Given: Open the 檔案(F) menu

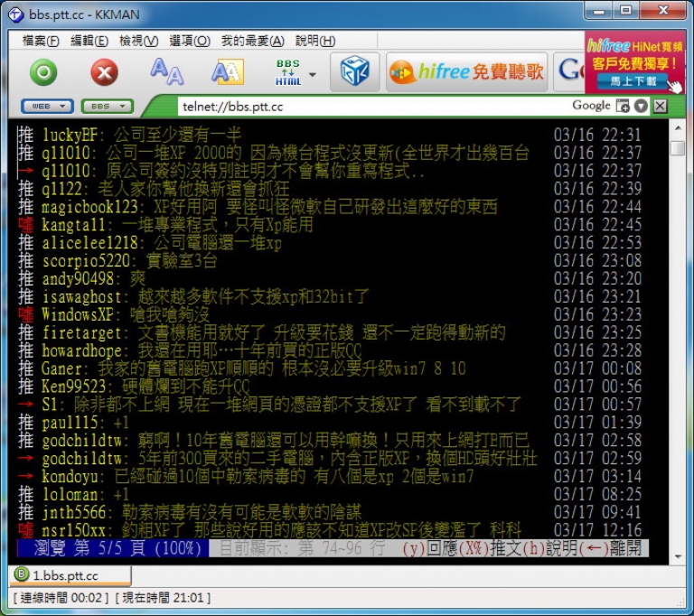Looking at the screenshot, I should (41, 41).
